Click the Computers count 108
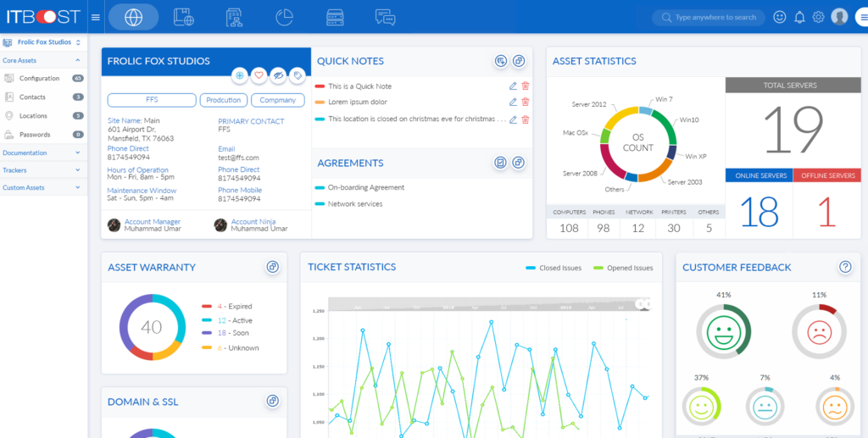Viewport: 868px width, 438px height. [x=569, y=228]
